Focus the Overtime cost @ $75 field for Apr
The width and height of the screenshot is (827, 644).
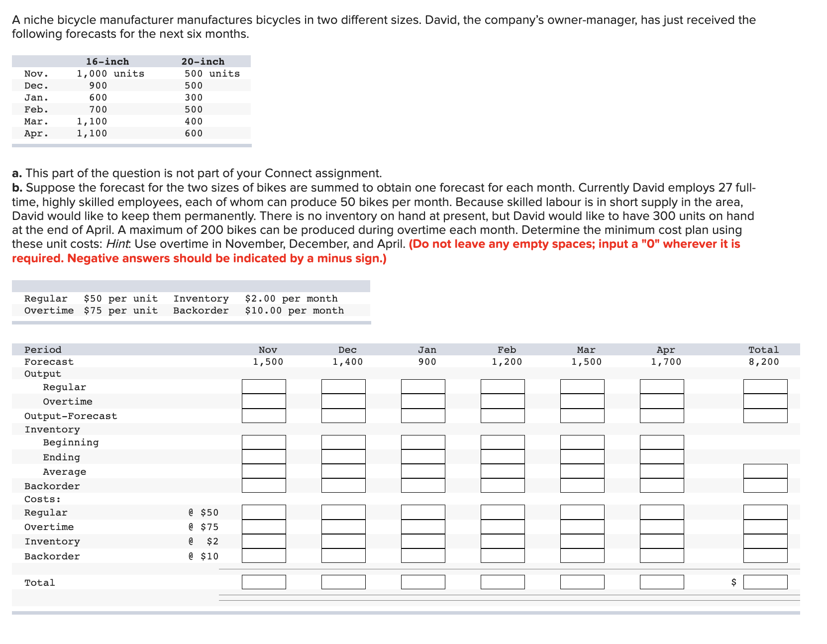(x=662, y=527)
